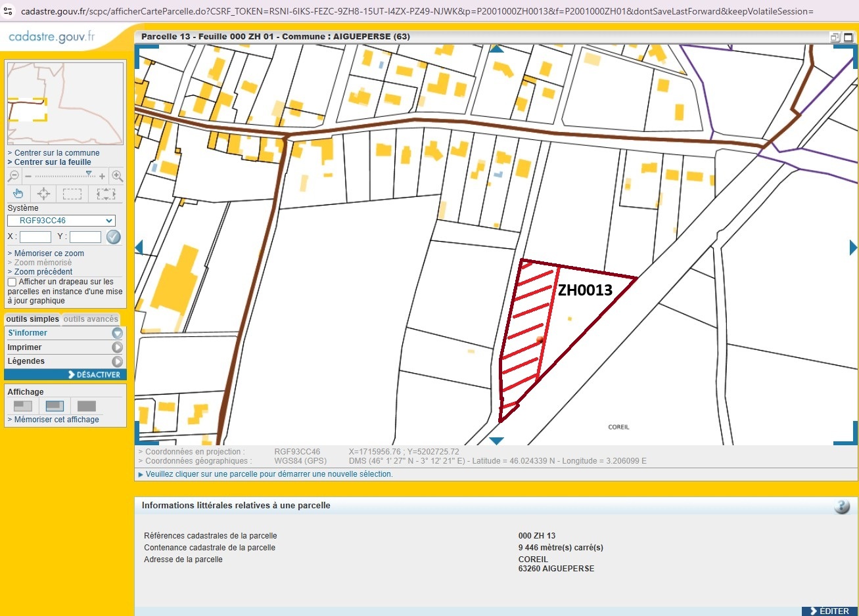This screenshot has height=616, width=859.
Task: Expand the Imprimer section
Action: click(x=117, y=347)
